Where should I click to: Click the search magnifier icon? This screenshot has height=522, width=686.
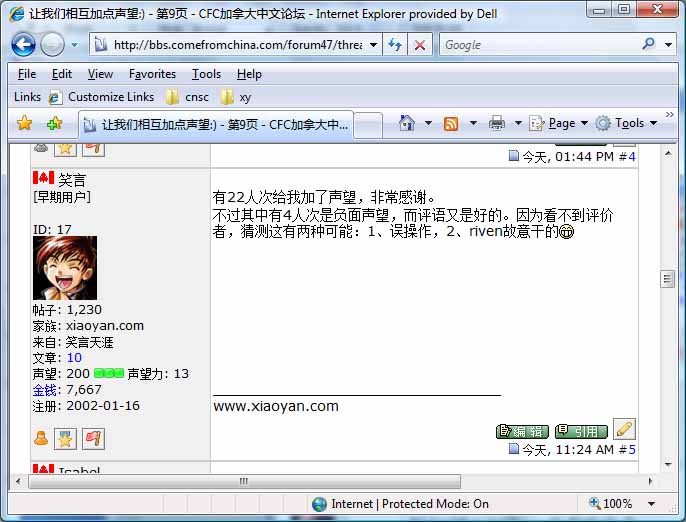(649, 45)
